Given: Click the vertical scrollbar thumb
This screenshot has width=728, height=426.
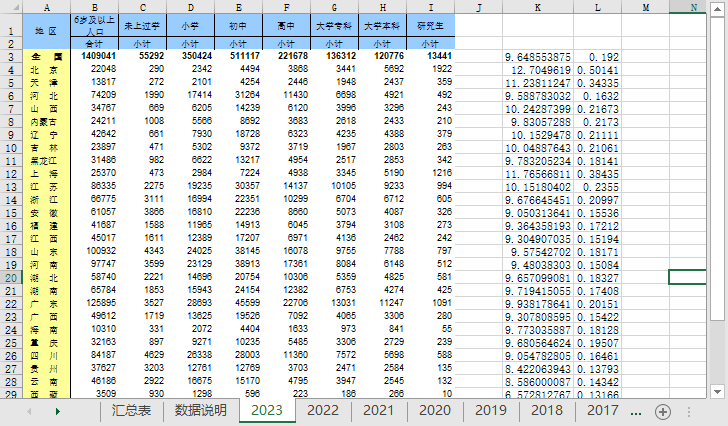Looking at the screenshot, I should (717, 168).
